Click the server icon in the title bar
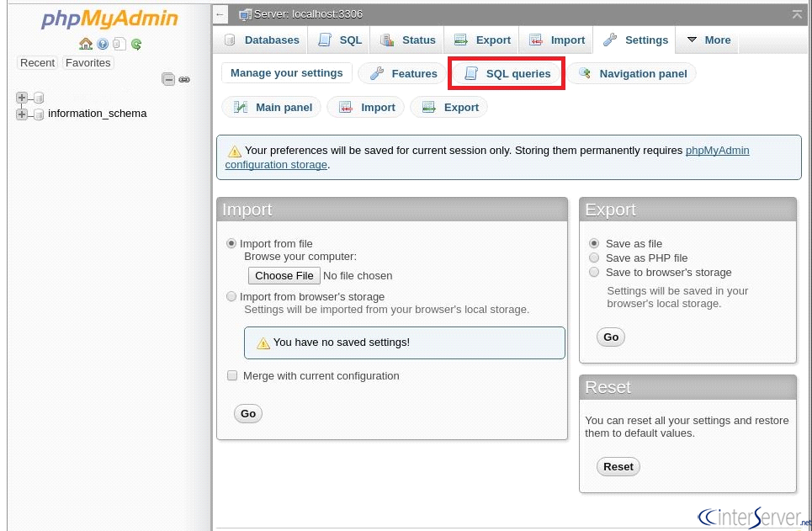 245,14
